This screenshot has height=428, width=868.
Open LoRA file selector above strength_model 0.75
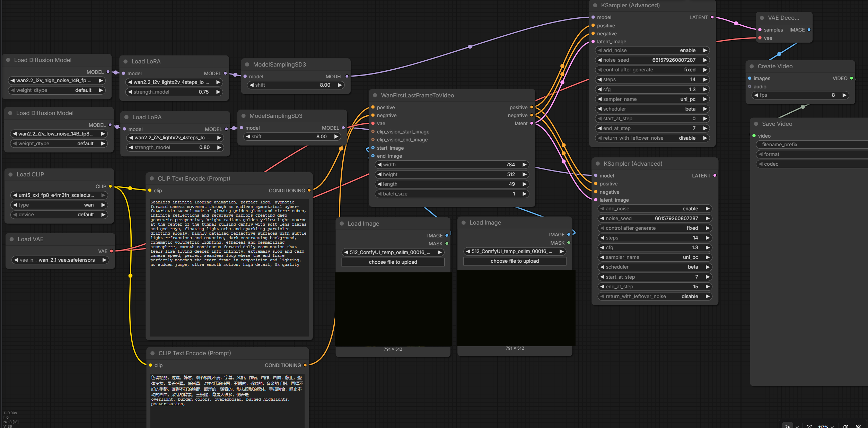point(174,82)
